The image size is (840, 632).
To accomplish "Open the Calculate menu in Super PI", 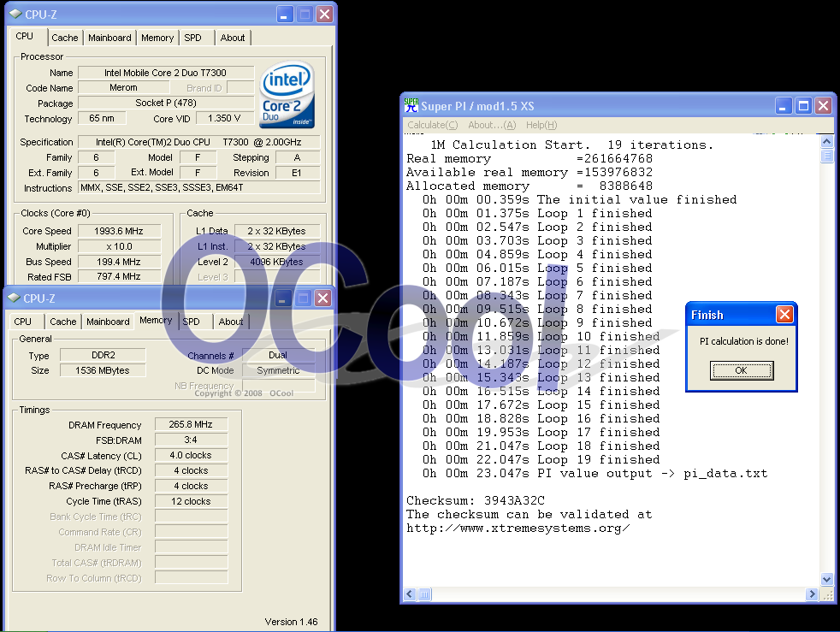I will pyautogui.click(x=433, y=125).
